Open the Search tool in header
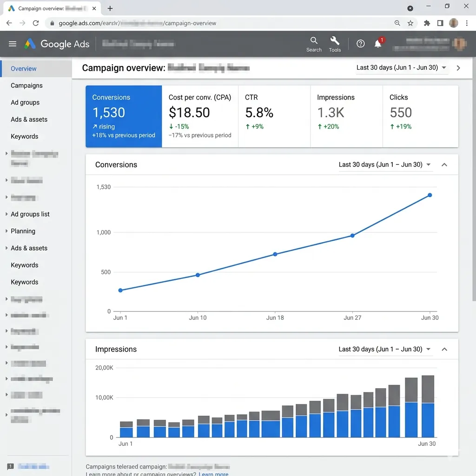The height and width of the screenshot is (476, 476). tap(314, 44)
